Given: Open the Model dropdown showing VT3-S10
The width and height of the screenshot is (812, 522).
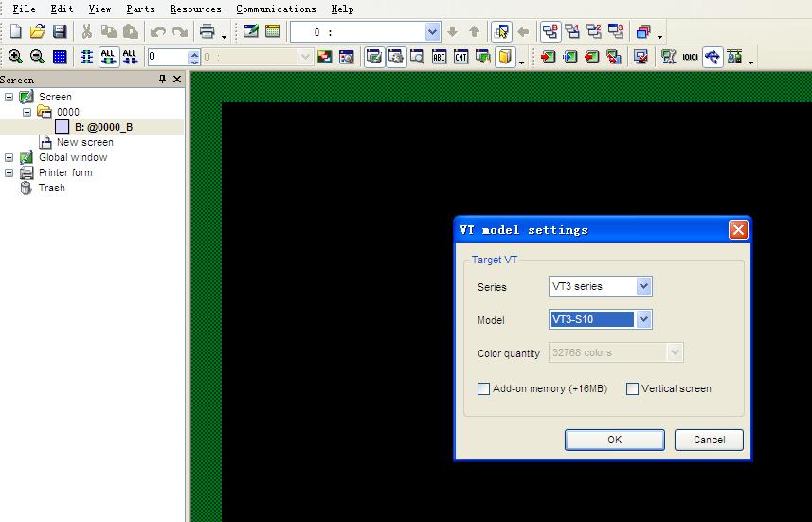Looking at the screenshot, I should pos(643,319).
